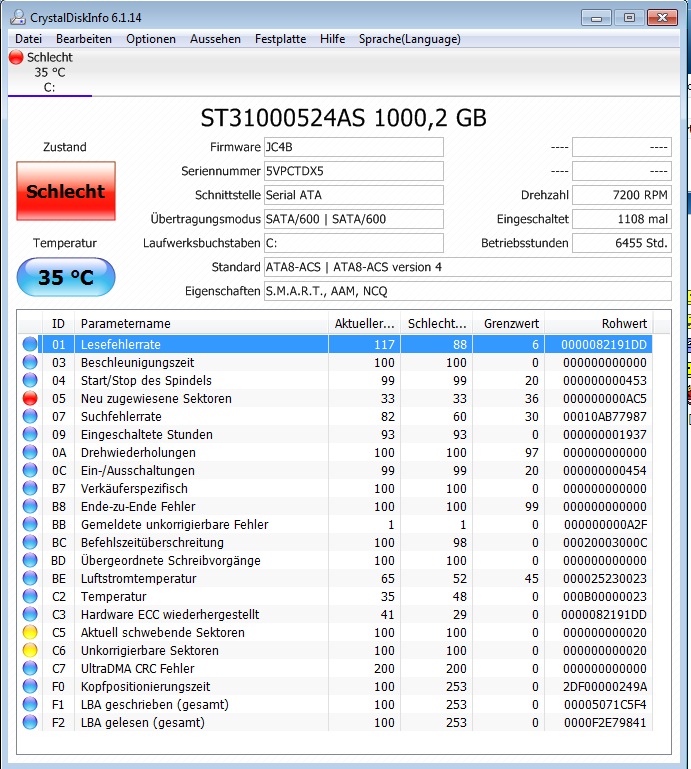Select the C: drive tab showing Schlecht
Image resolution: width=691 pixels, height=769 pixels.
click(x=50, y=72)
